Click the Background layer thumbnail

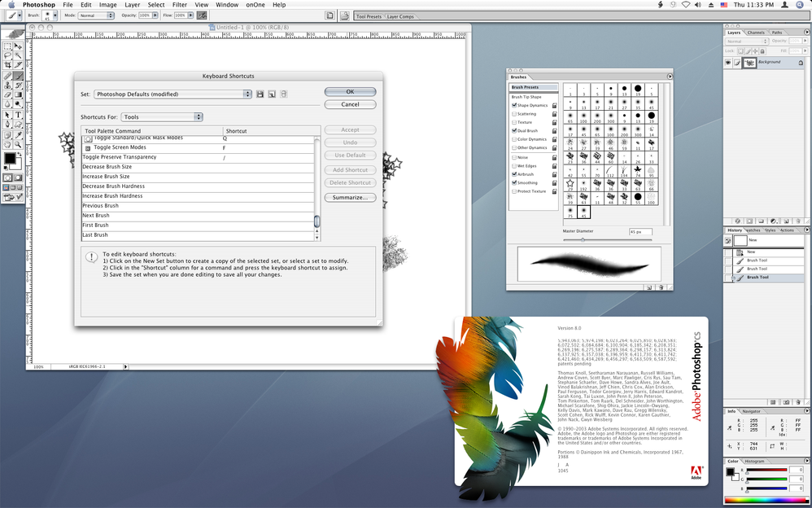point(749,63)
